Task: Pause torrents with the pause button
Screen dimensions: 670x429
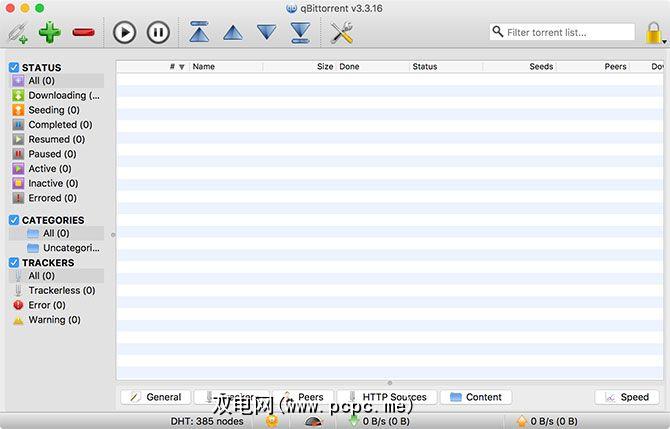Action: (158, 32)
